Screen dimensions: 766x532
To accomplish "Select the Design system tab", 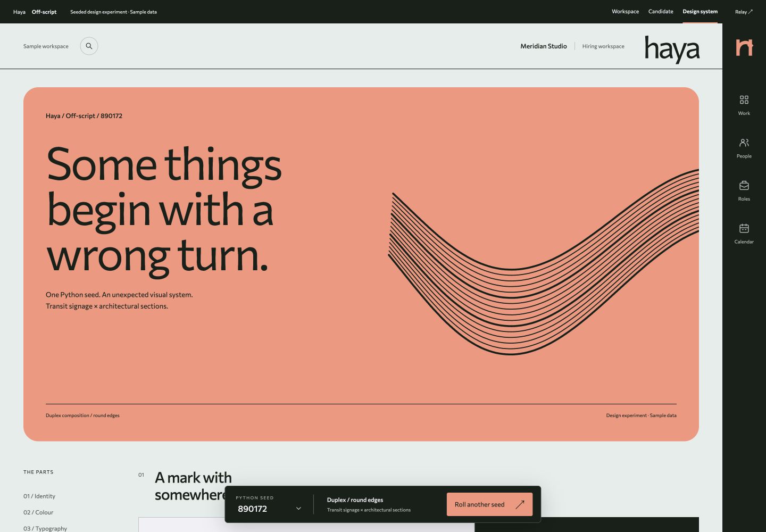I will tap(700, 12).
